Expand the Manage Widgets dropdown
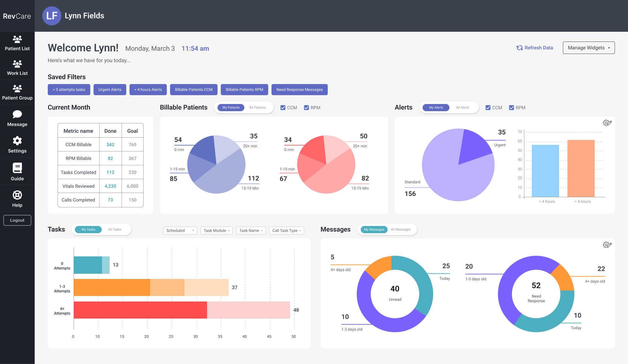This screenshot has height=364, width=628. (x=589, y=48)
